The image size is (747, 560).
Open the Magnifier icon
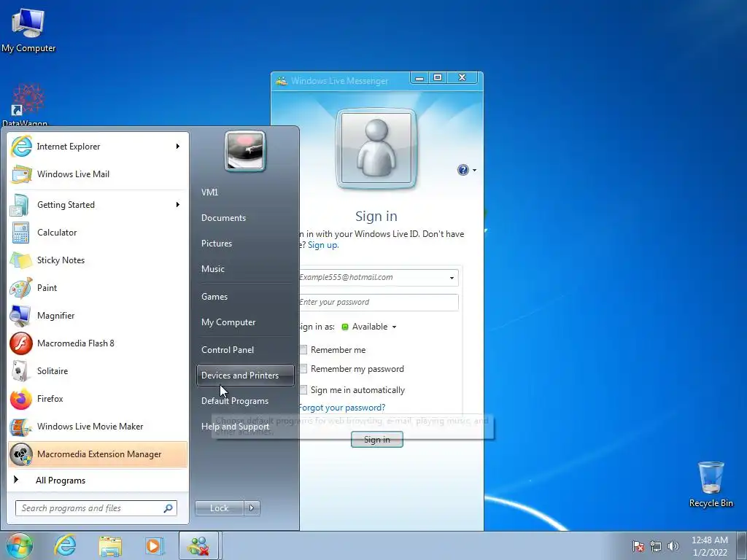[20, 316]
